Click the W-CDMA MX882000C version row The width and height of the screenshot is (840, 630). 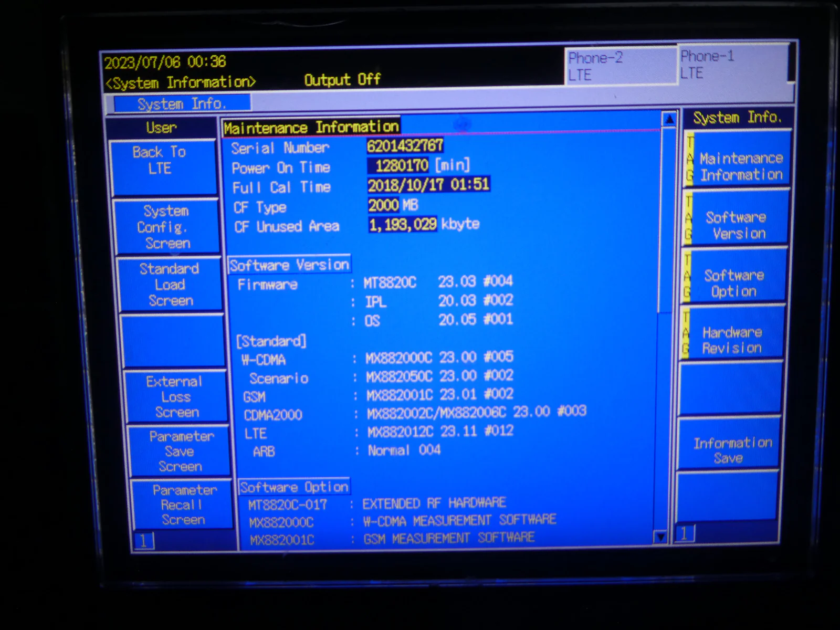click(376, 359)
